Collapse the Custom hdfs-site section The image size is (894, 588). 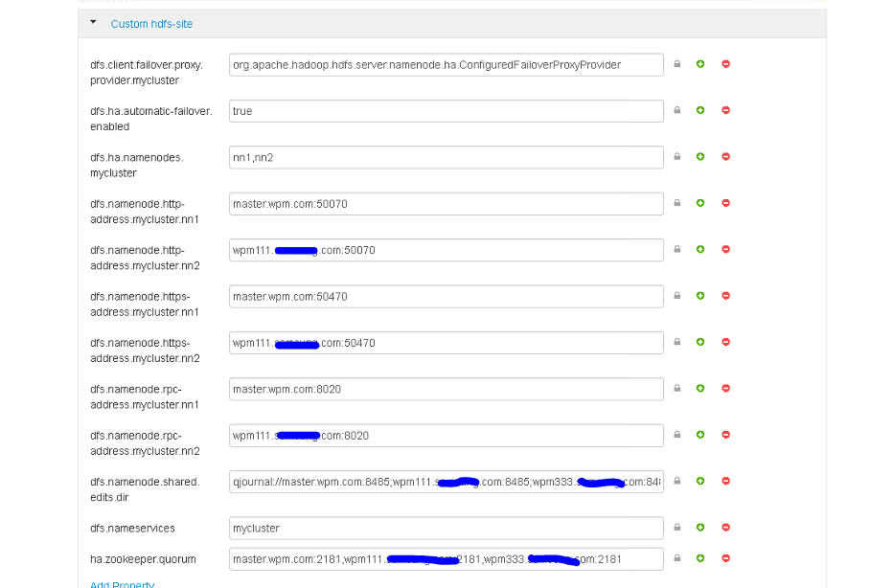click(x=92, y=22)
